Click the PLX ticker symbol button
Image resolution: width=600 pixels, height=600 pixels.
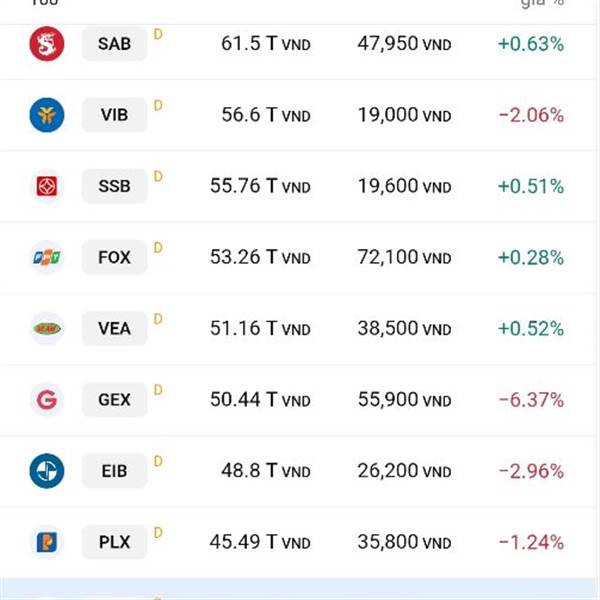point(114,542)
